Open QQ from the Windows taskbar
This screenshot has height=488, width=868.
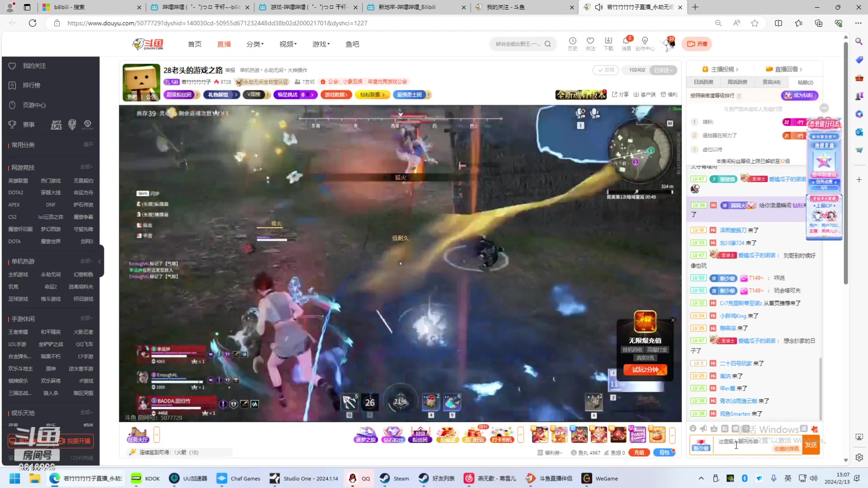[x=359, y=479]
